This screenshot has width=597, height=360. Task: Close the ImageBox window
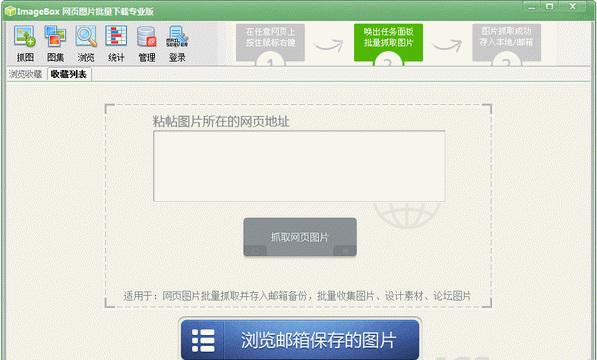573,6
